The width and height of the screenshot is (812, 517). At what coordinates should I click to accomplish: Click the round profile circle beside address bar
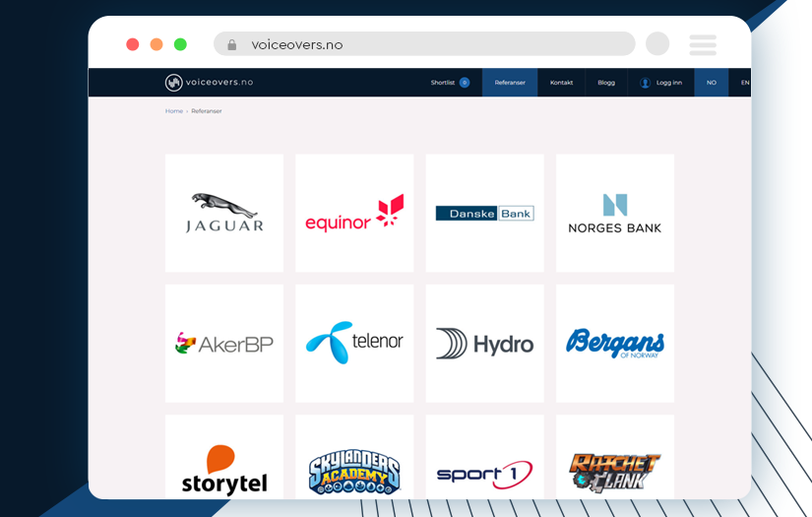pos(657,43)
